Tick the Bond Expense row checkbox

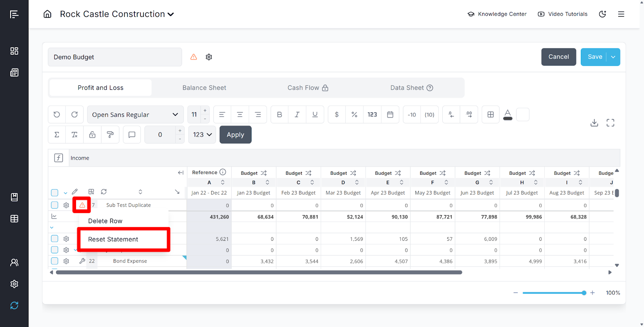tap(55, 261)
